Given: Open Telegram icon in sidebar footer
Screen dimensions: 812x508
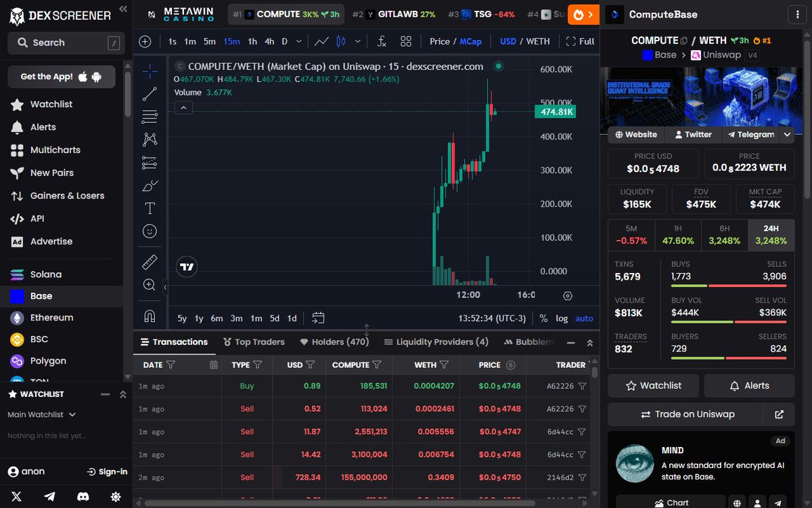Looking at the screenshot, I should point(50,496).
